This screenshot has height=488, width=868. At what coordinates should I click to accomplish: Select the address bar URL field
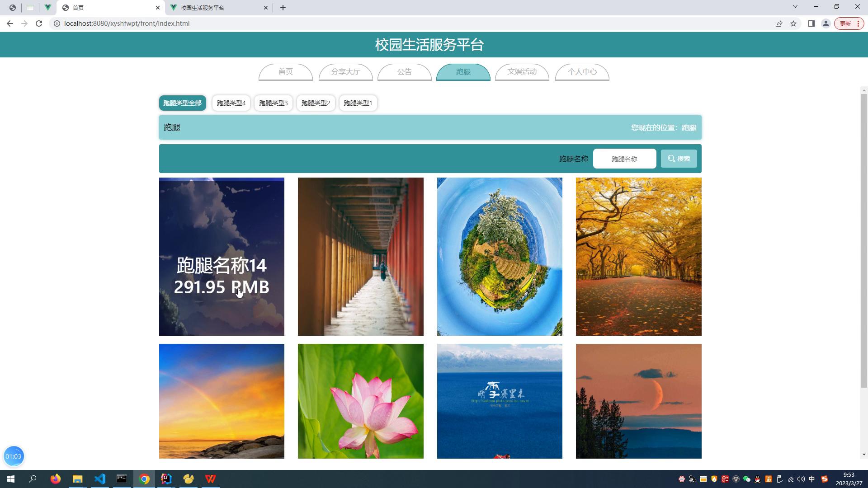(407, 23)
